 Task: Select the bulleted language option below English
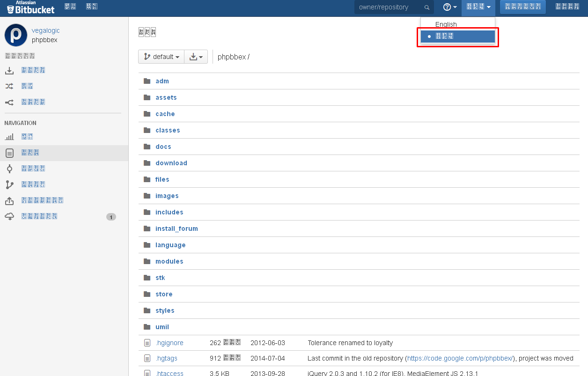[x=457, y=37]
